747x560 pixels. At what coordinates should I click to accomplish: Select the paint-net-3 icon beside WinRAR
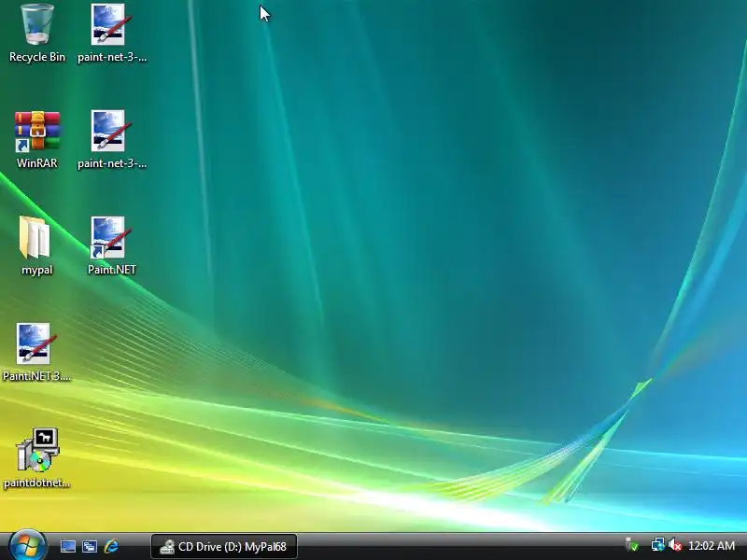[111, 139]
